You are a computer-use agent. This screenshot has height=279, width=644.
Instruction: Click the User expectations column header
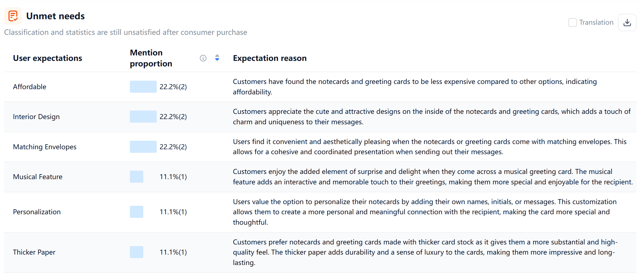click(x=47, y=58)
